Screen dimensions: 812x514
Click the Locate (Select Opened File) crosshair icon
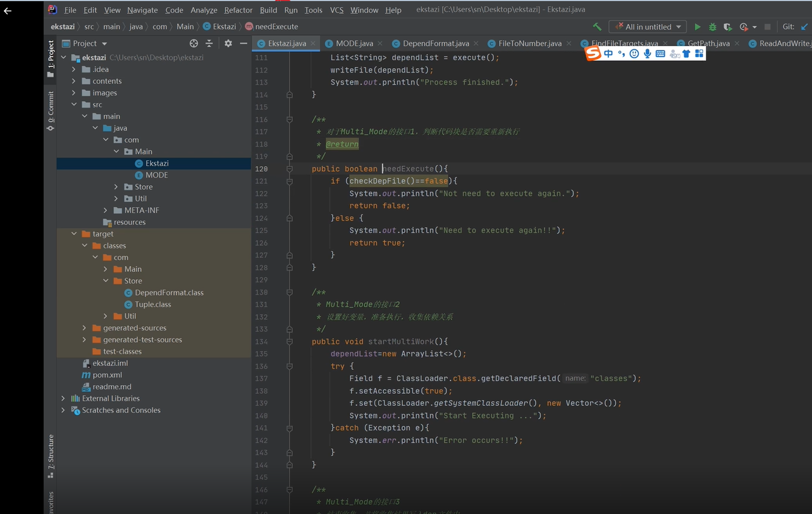[x=194, y=44]
